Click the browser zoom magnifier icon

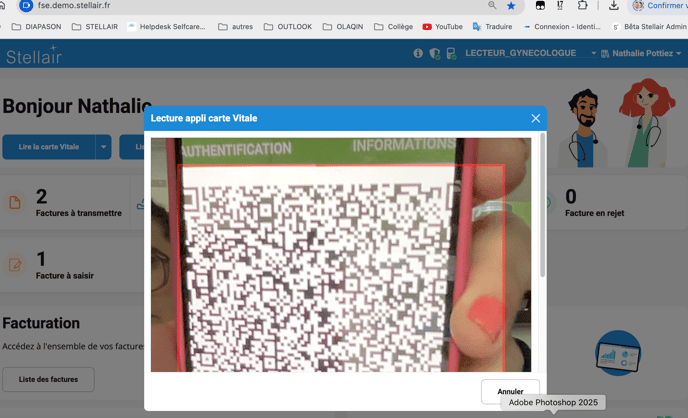492,6
